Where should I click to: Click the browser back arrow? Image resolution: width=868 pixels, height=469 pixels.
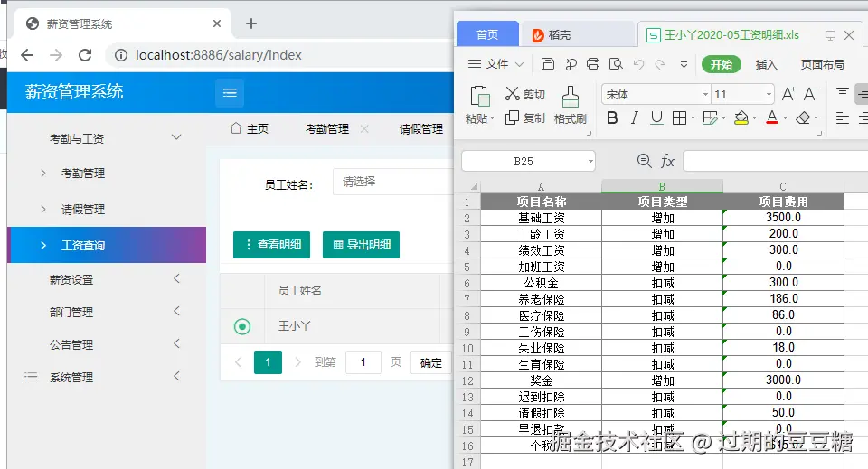[27, 55]
